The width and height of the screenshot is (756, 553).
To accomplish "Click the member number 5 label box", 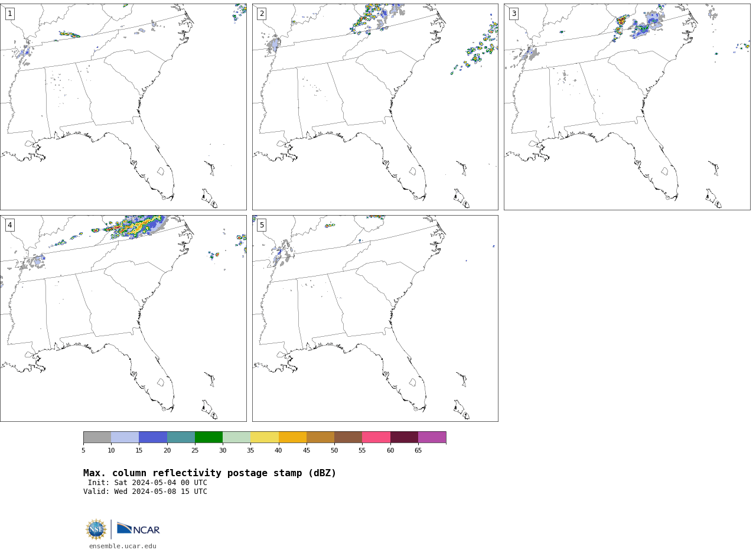I will pyautogui.click(x=262, y=225).
